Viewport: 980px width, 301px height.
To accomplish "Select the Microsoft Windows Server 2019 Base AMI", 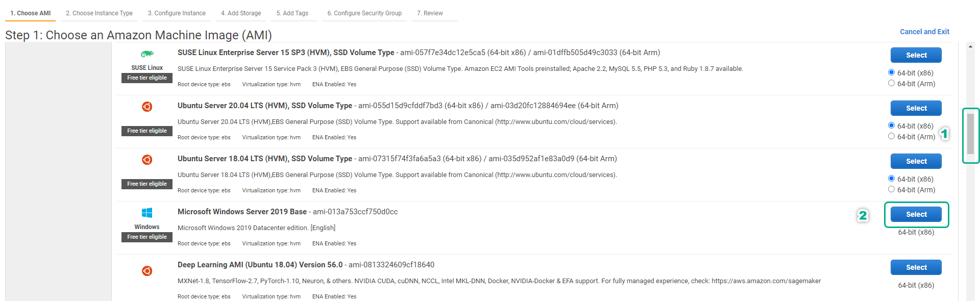I will coord(916,214).
